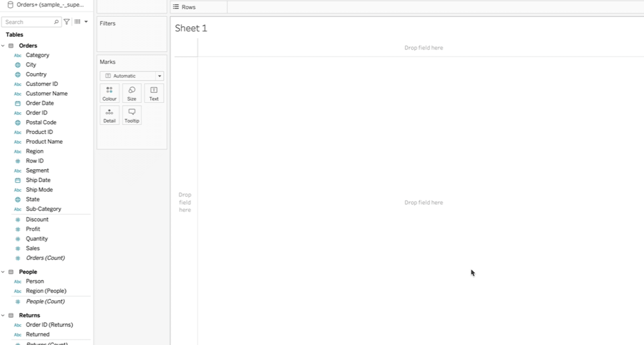Select the City geographic field

click(31, 65)
